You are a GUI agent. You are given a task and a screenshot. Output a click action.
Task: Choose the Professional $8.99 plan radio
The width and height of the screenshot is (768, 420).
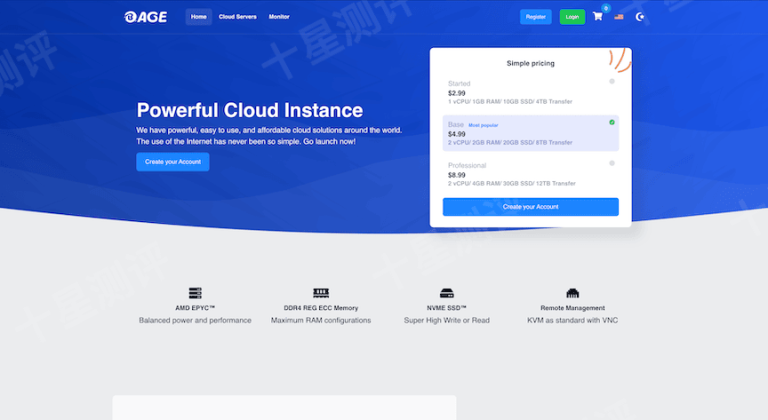(612, 163)
